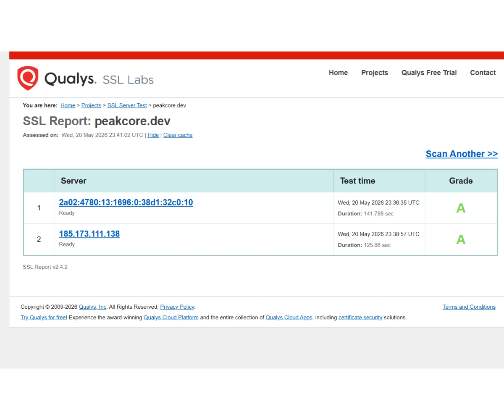Open the Contact navigation menu item

click(483, 73)
